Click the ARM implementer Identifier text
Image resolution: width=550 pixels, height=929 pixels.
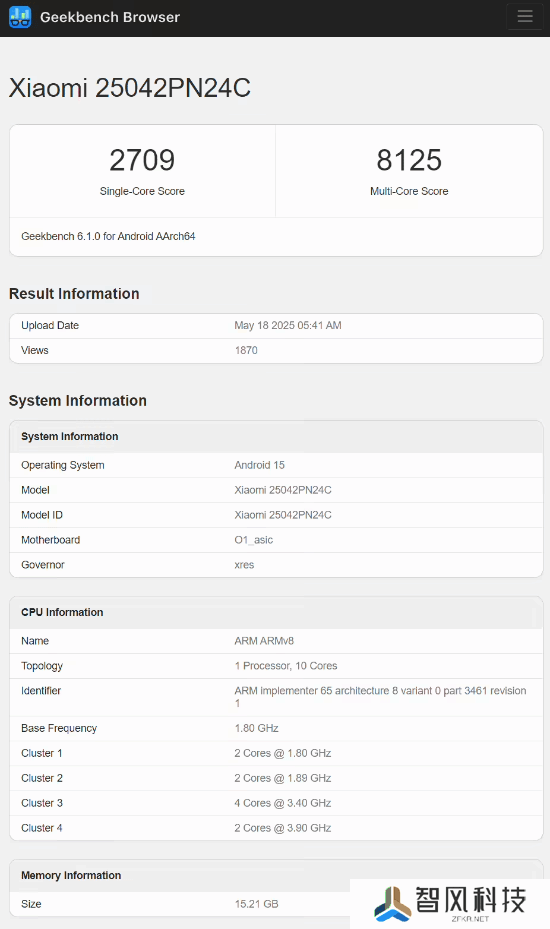coord(380,697)
